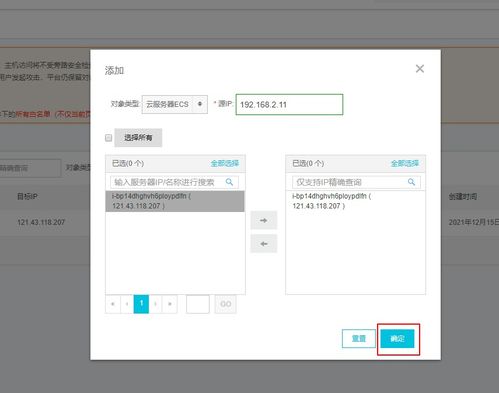499x393 pixels.
Task: Click 121.43.118.207 cell in background table
Action: (41, 222)
